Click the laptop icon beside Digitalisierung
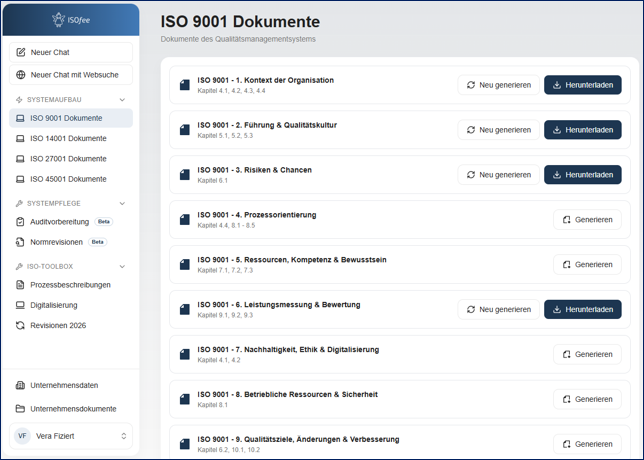 click(20, 305)
